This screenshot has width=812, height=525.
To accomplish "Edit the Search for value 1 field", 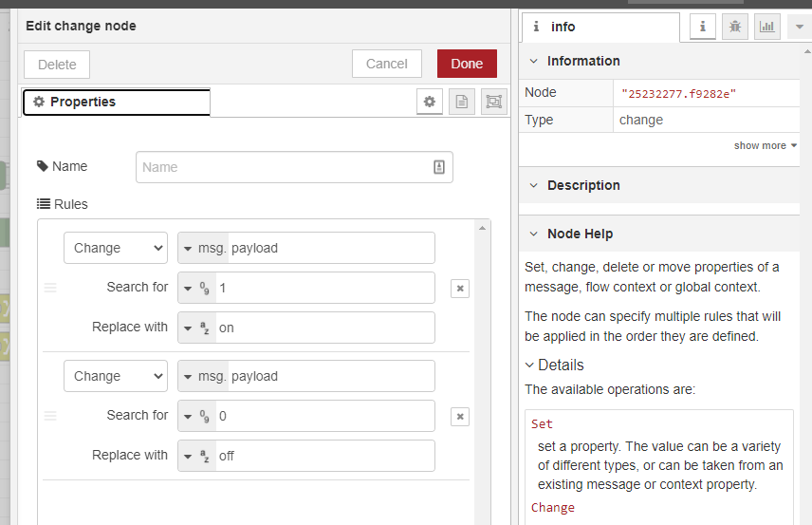I will click(324, 288).
